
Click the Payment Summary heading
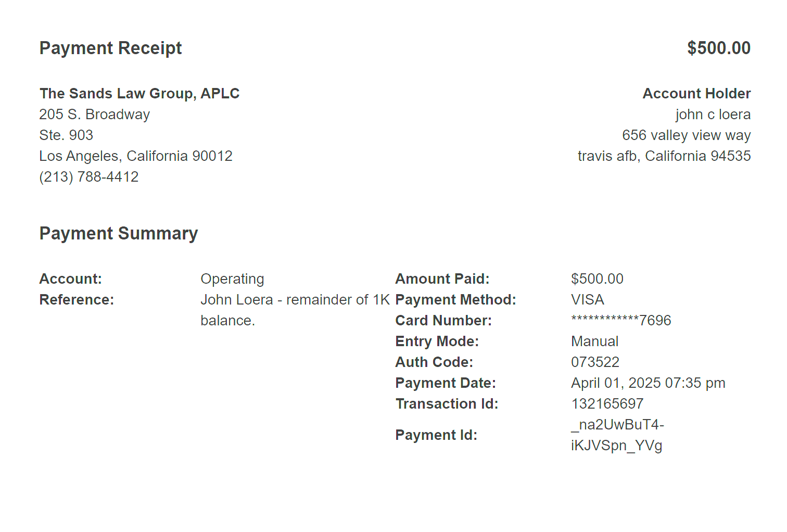(x=119, y=233)
